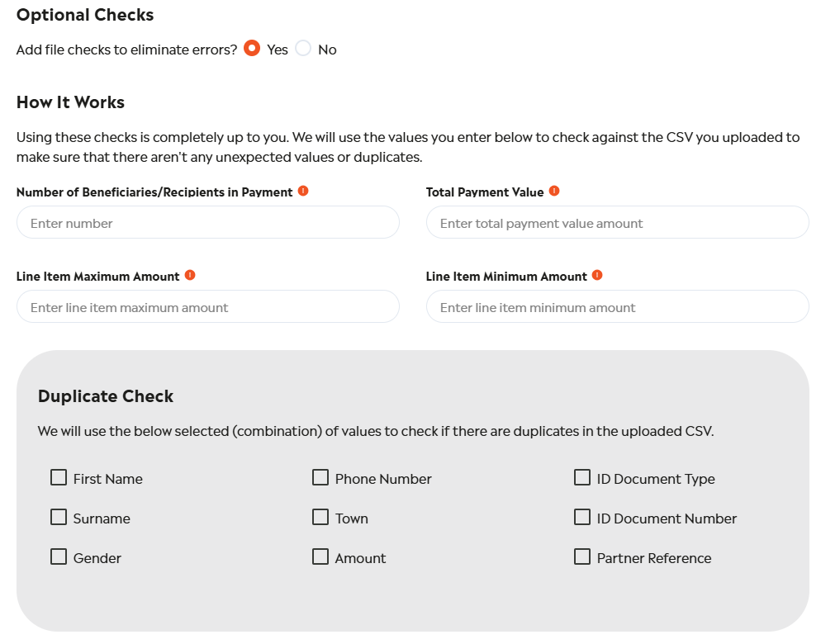
Task: Click the total payment value amount field
Action: coord(617,223)
